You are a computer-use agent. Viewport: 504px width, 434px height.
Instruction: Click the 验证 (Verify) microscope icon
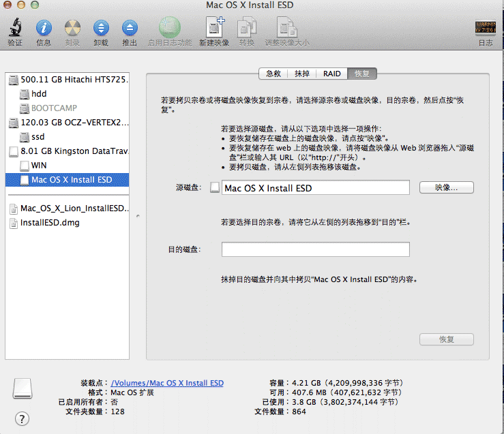coord(15,27)
